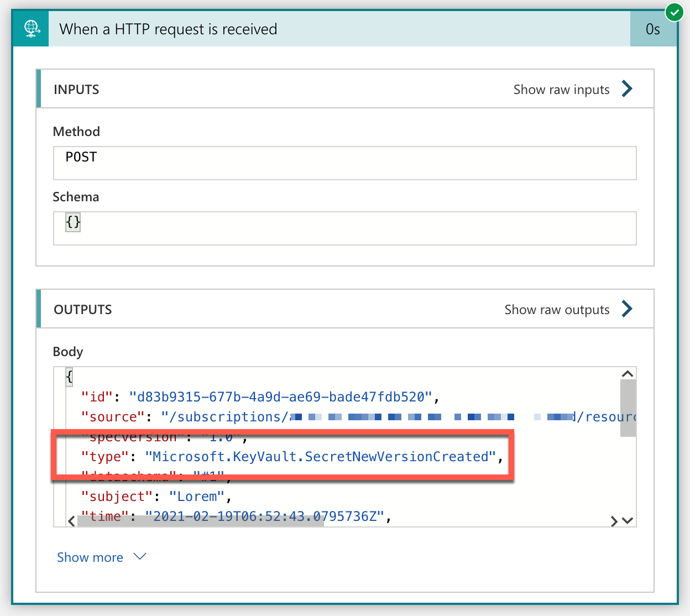
Task: Click the Show more link
Action: pyautogui.click(x=90, y=557)
